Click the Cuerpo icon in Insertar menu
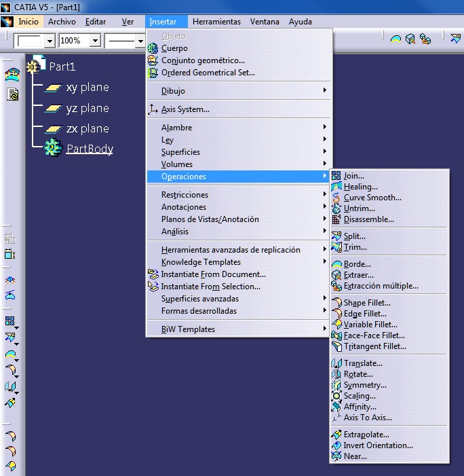Image resolution: width=464 pixels, height=476 pixels. [x=153, y=48]
